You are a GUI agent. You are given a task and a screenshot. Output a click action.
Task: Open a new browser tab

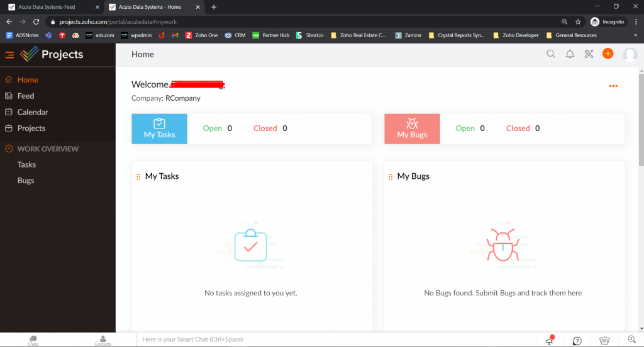pyautogui.click(x=214, y=7)
